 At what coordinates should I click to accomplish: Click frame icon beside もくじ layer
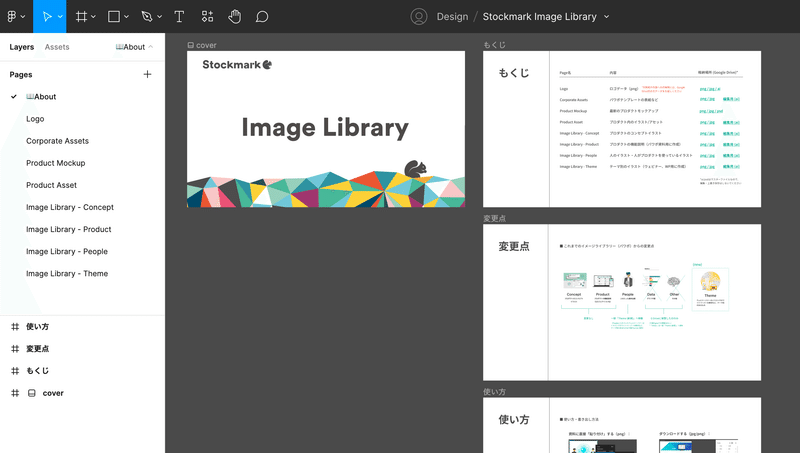tap(15, 371)
